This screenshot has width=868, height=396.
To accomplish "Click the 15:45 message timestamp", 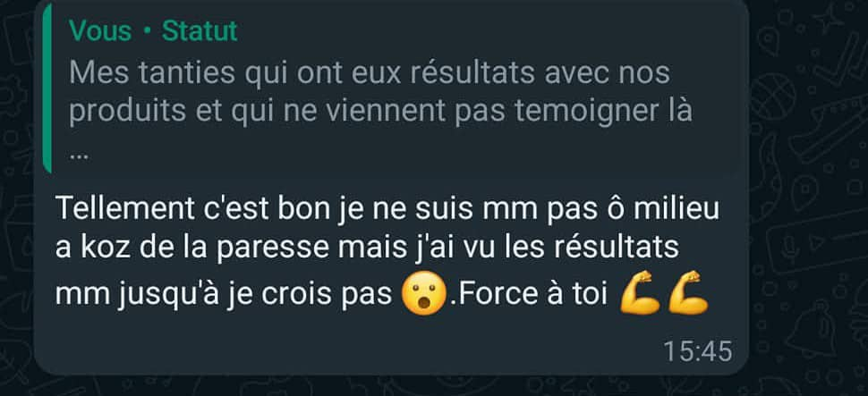I will pyautogui.click(x=697, y=352).
